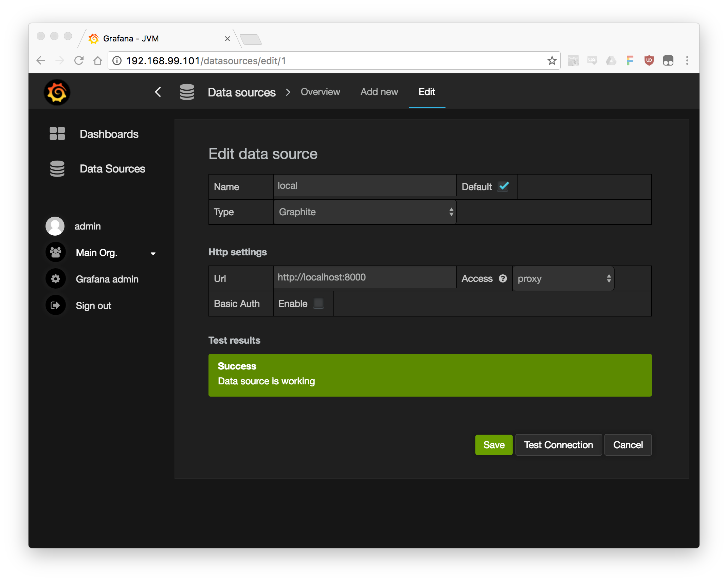Click the Google Drive extension icon
728x582 pixels.
[611, 60]
